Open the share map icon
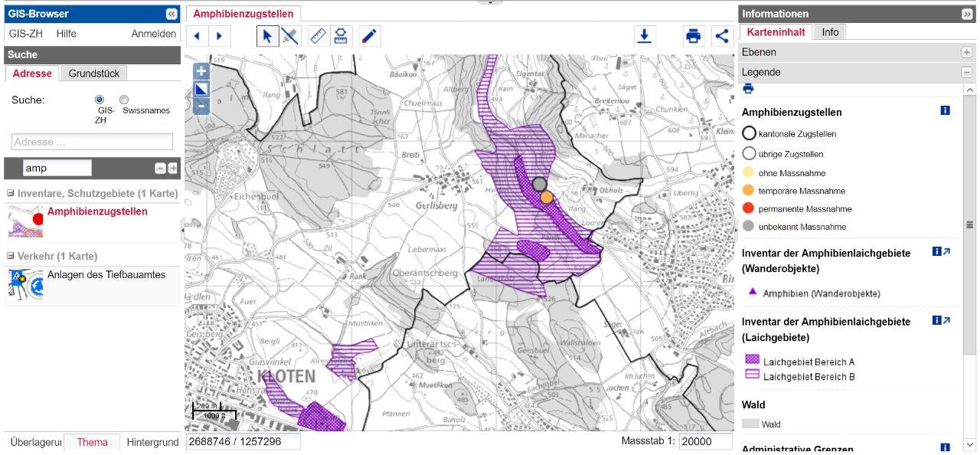 tap(721, 36)
